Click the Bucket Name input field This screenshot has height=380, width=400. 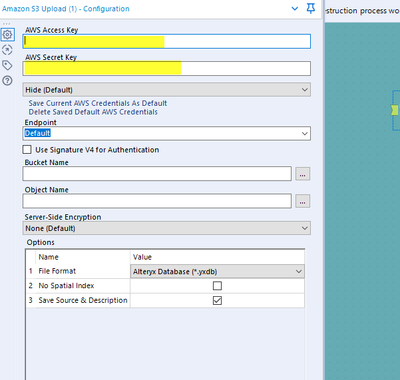click(x=157, y=174)
